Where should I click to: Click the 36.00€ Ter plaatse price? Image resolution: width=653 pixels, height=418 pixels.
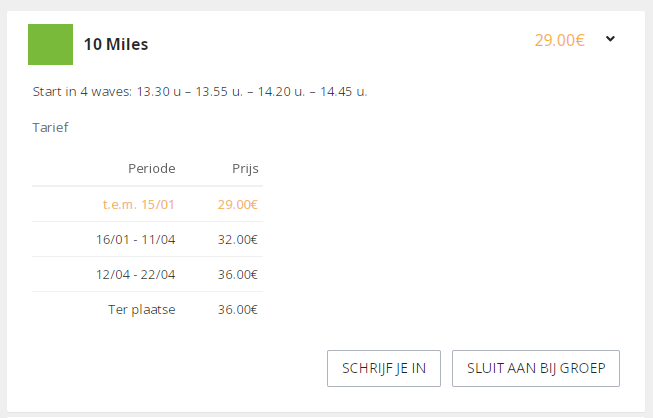click(237, 309)
